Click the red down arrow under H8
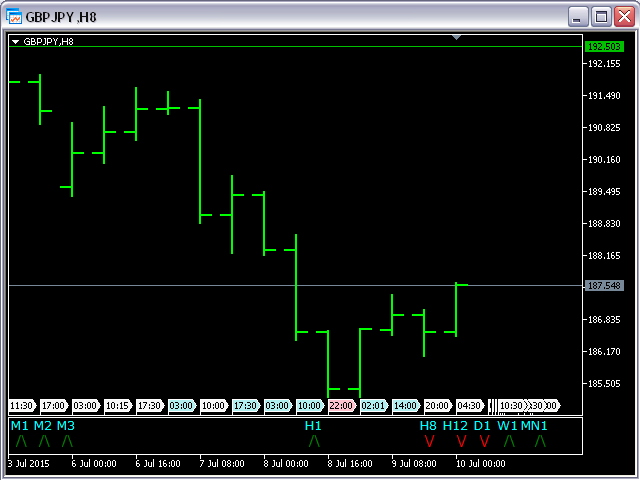 pyautogui.click(x=429, y=441)
